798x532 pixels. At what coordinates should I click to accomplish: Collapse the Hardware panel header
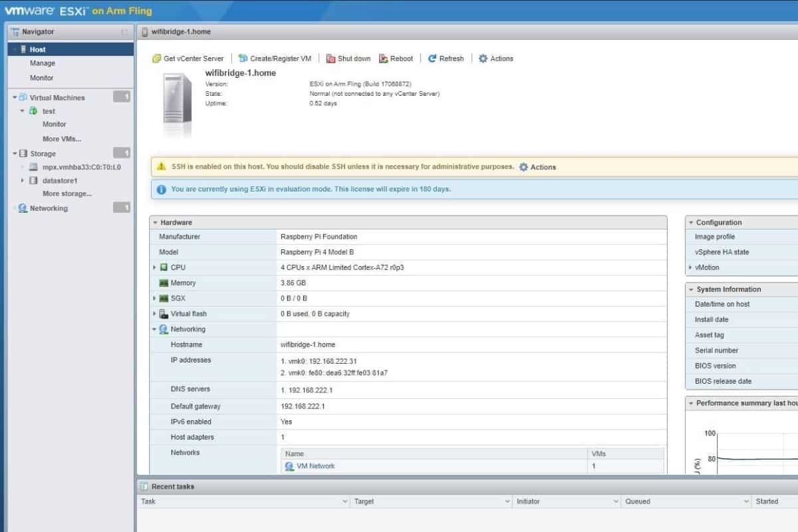pos(155,223)
